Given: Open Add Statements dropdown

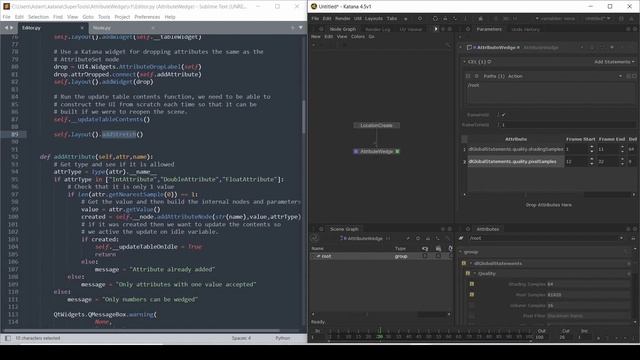Looking at the screenshot, I should click(x=614, y=62).
